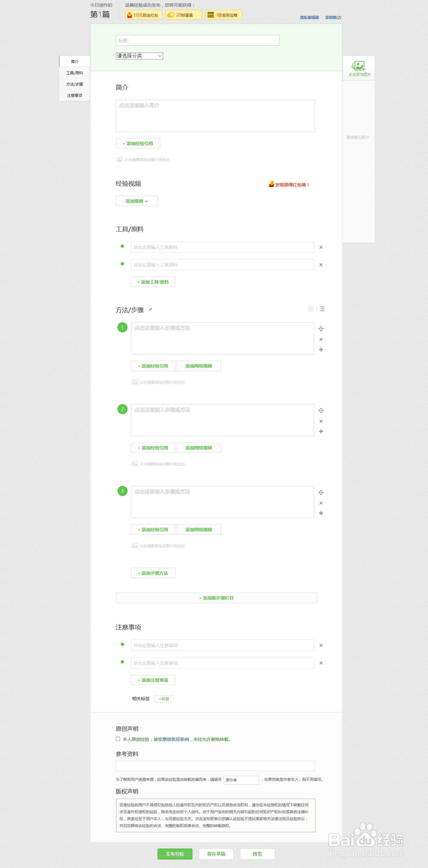Remove second 注意事项 row with X icon
428x868 pixels.
click(x=321, y=663)
